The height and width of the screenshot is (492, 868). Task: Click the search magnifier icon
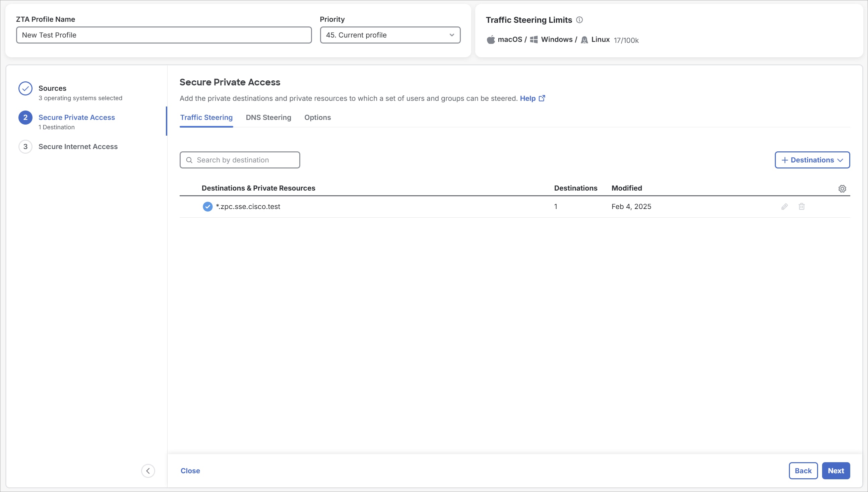click(x=189, y=160)
